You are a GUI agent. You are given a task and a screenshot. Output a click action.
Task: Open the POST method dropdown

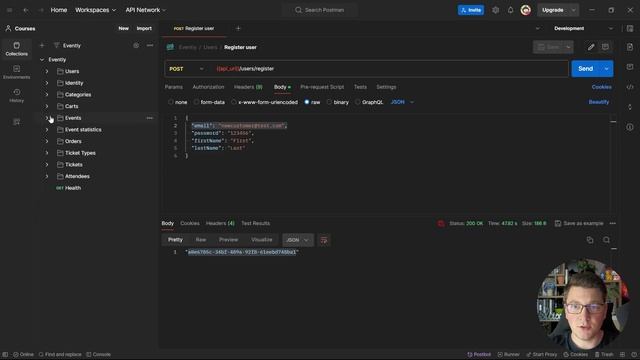pos(187,69)
